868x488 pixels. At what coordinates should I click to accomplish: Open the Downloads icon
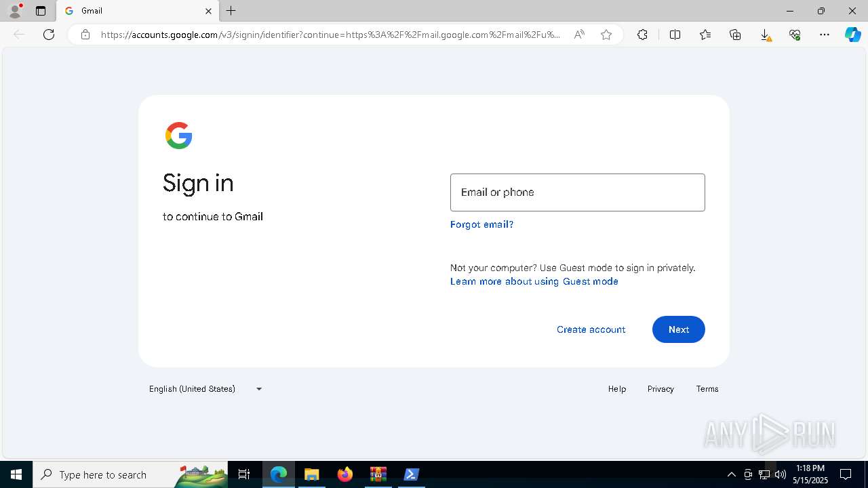coord(765,35)
